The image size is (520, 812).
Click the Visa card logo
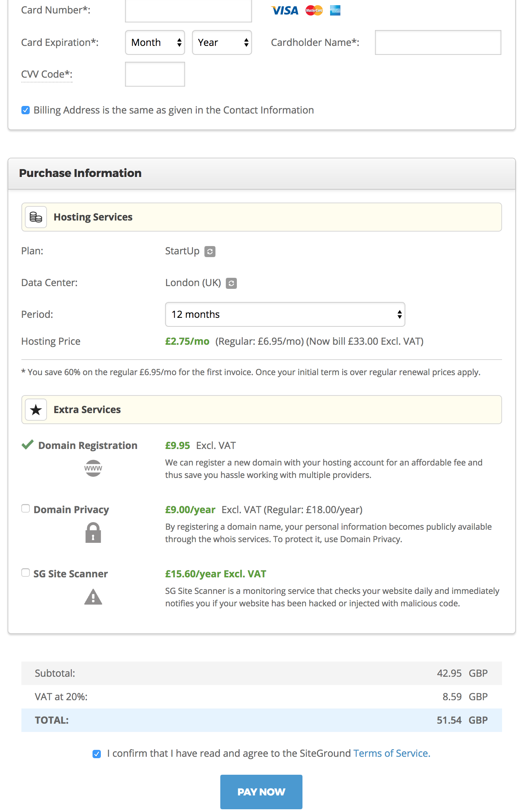click(x=285, y=10)
